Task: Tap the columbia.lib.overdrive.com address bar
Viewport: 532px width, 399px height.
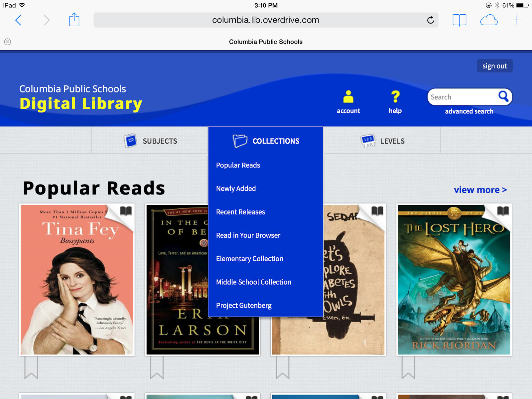Action: point(266,20)
